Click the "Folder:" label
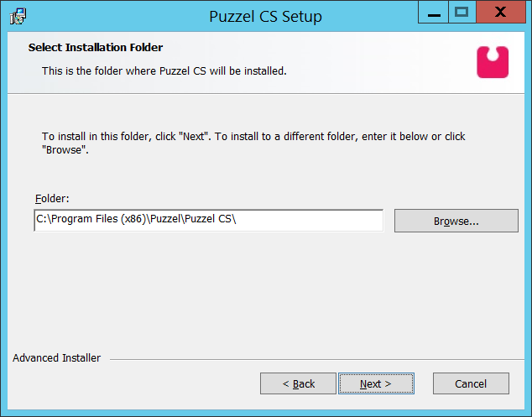Screen dimensions: 532x417 [52, 199]
